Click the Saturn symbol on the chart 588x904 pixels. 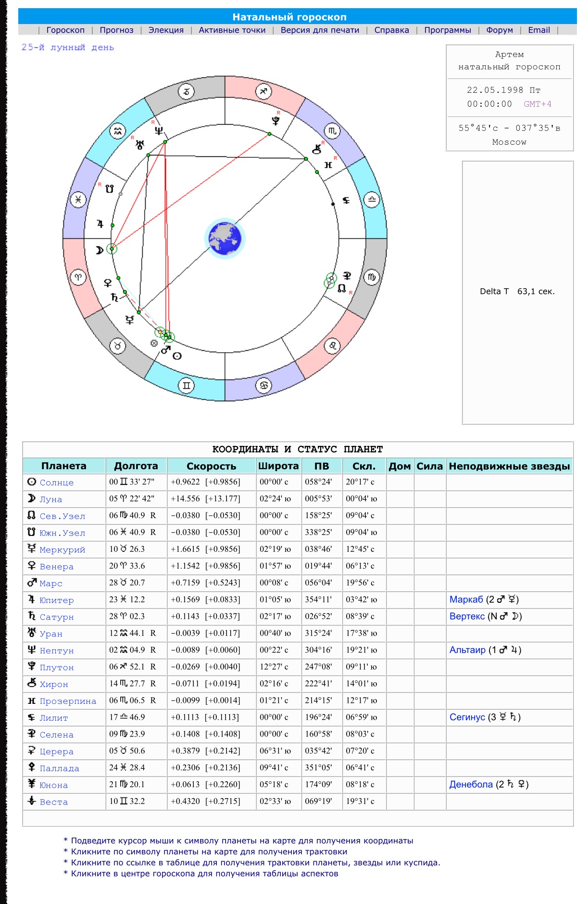[114, 297]
